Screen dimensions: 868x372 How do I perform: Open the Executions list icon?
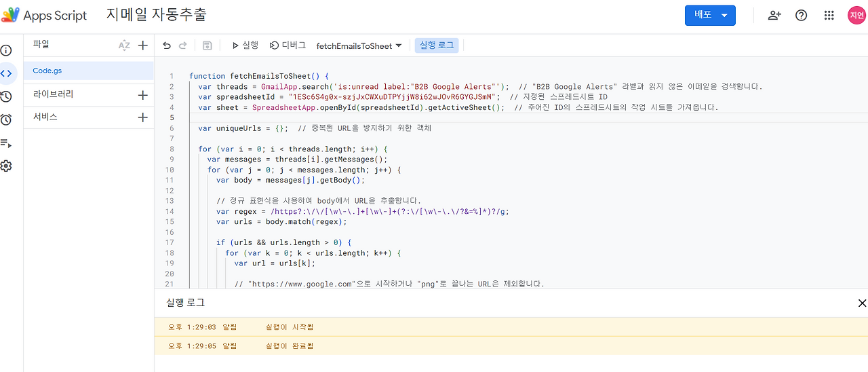coord(6,143)
